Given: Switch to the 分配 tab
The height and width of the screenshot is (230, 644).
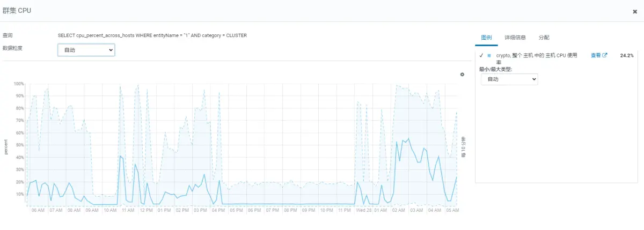Looking at the screenshot, I should pyautogui.click(x=544, y=38).
